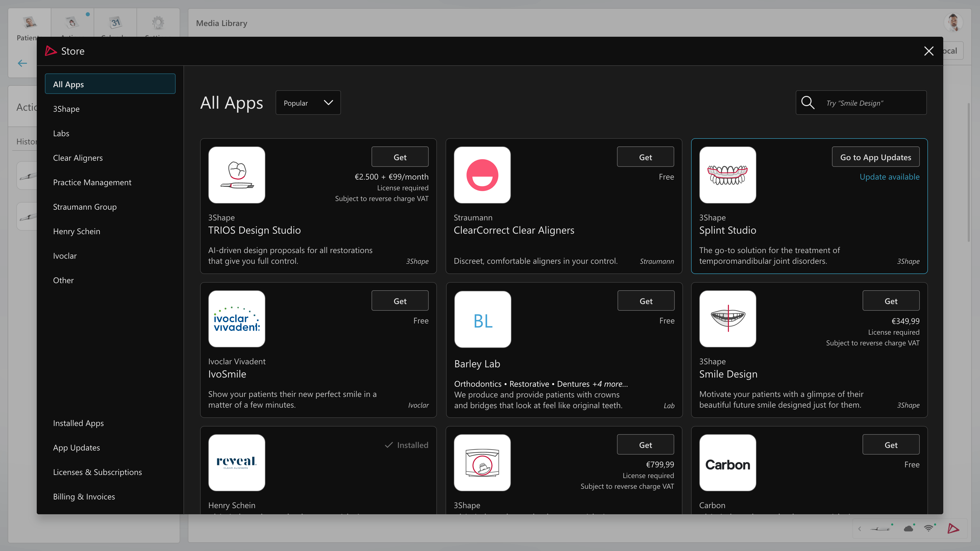Click the Update available link
Viewport: 980px width, 551px height.
coord(889,177)
